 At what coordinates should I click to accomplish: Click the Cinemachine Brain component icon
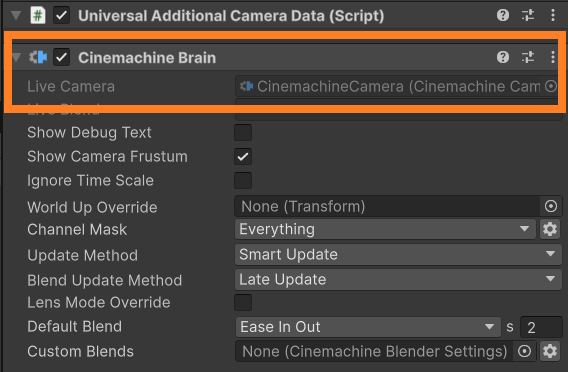[38, 57]
